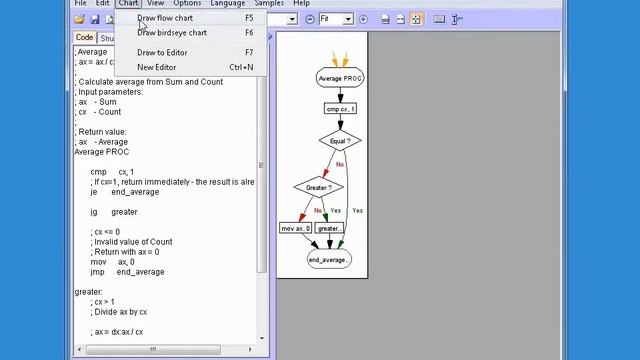The image size is (640, 360).
Task: Click the horizontal scrollbar right arrow
Action: 250,349
